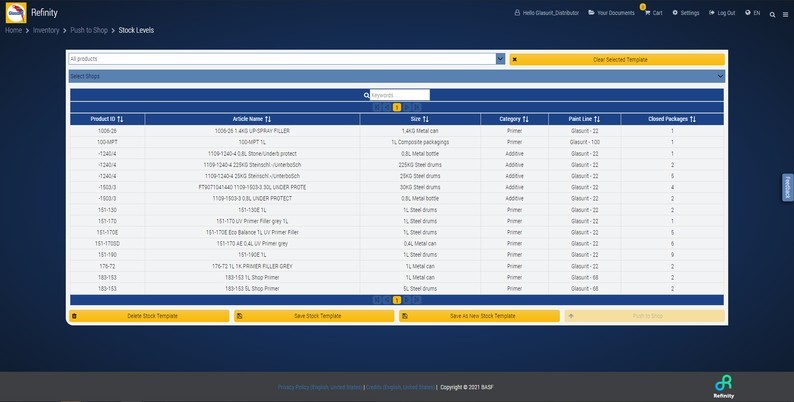Select article 183-153 1L Shop Primer
Image resolution: width=794 pixels, height=402 pixels.
(x=252, y=277)
